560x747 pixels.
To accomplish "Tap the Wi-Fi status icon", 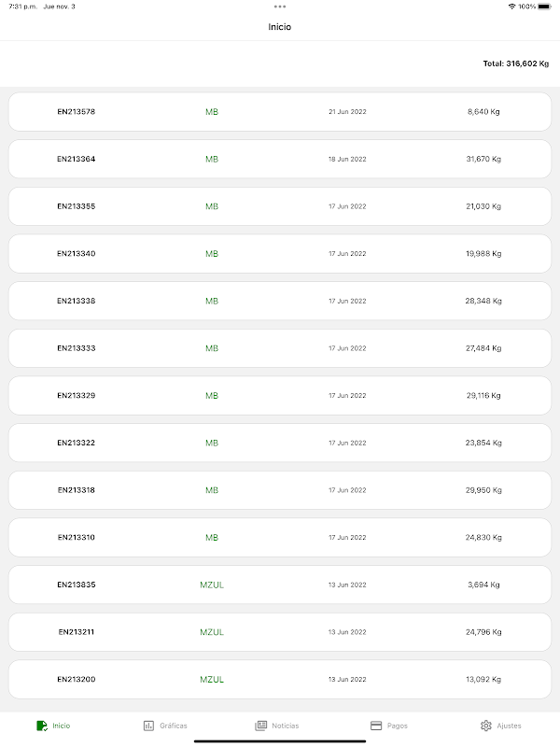I will 511,7.
